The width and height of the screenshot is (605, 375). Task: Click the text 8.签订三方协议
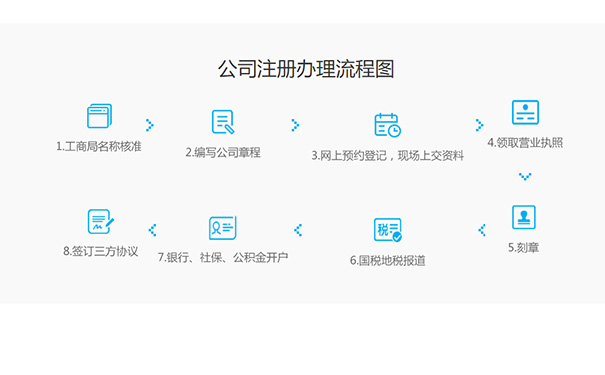click(x=101, y=251)
